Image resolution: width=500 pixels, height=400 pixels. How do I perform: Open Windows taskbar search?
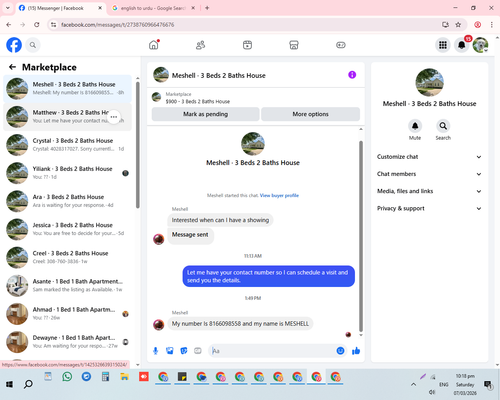click(28, 384)
